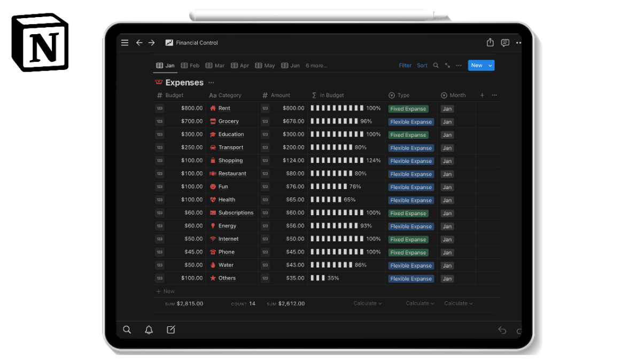Go forward with the right arrow
Screen dimensions: 644x362
152,43
